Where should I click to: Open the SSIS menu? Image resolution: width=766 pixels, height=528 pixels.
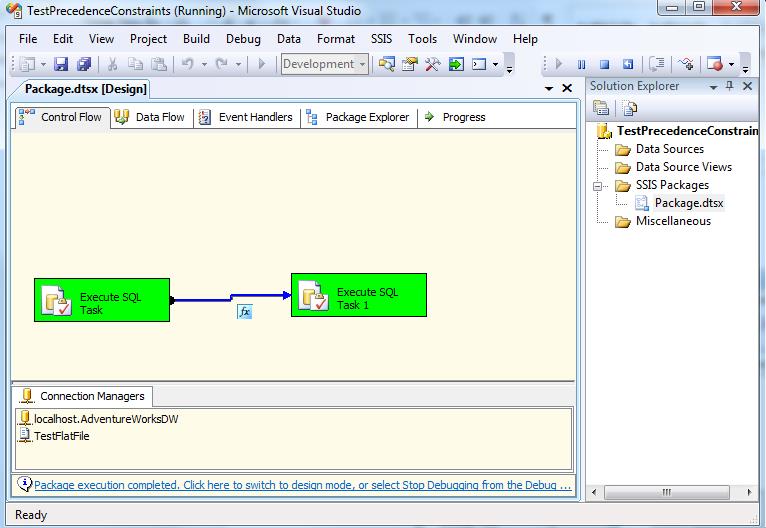click(x=382, y=39)
